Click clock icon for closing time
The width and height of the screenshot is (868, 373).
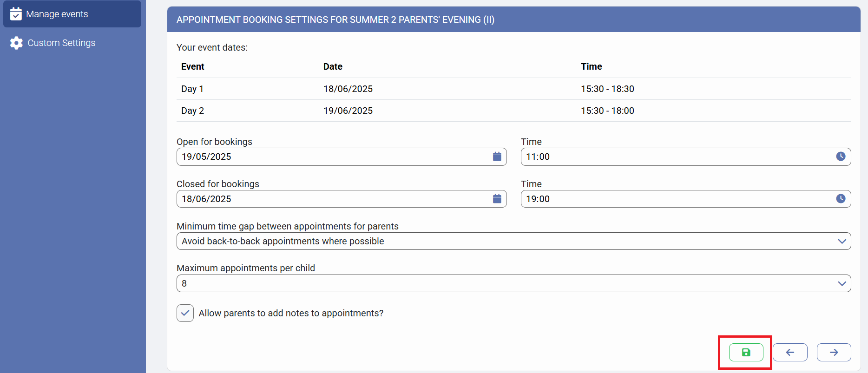coord(841,199)
